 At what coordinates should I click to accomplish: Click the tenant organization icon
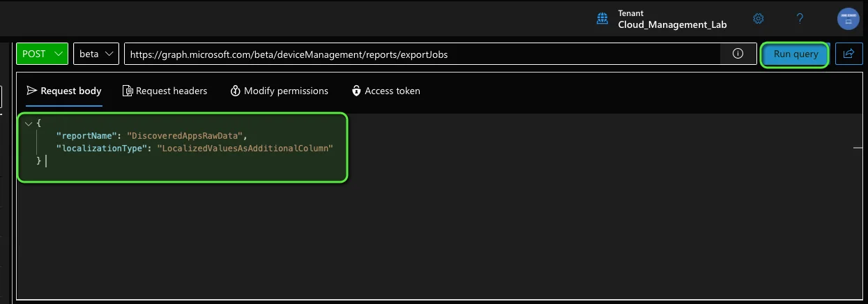(602, 19)
